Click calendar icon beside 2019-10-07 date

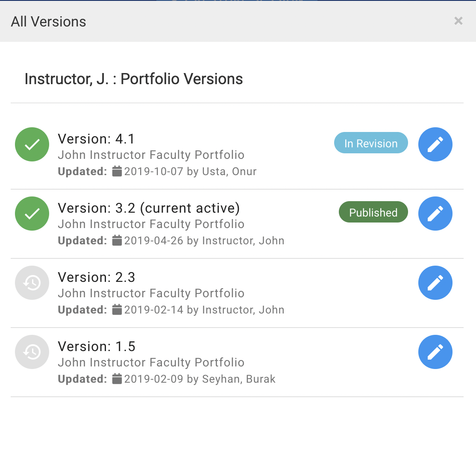tap(117, 172)
